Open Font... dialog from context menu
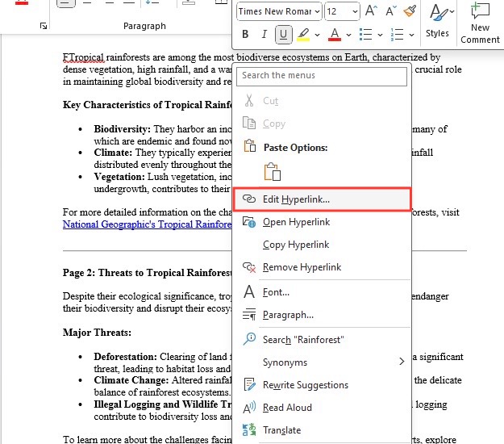The height and width of the screenshot is (444, 504). pos(322,291)
